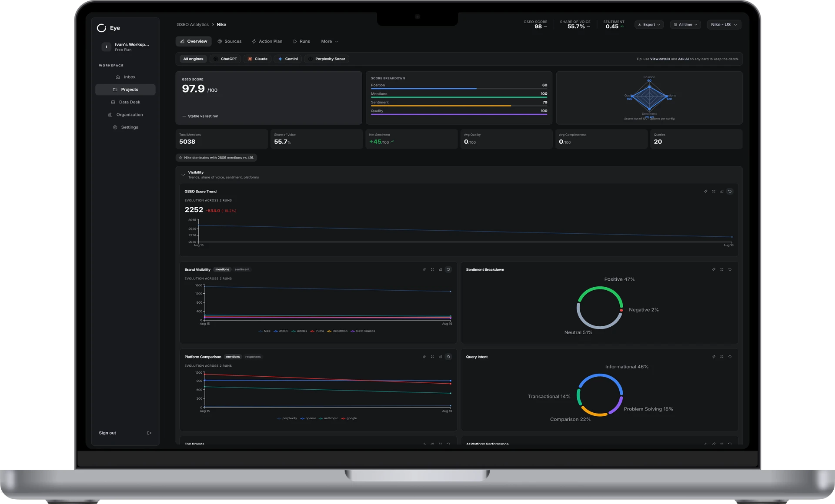Open the Action Plan tab
The image size is (835, 504).
tap(267, 41)
